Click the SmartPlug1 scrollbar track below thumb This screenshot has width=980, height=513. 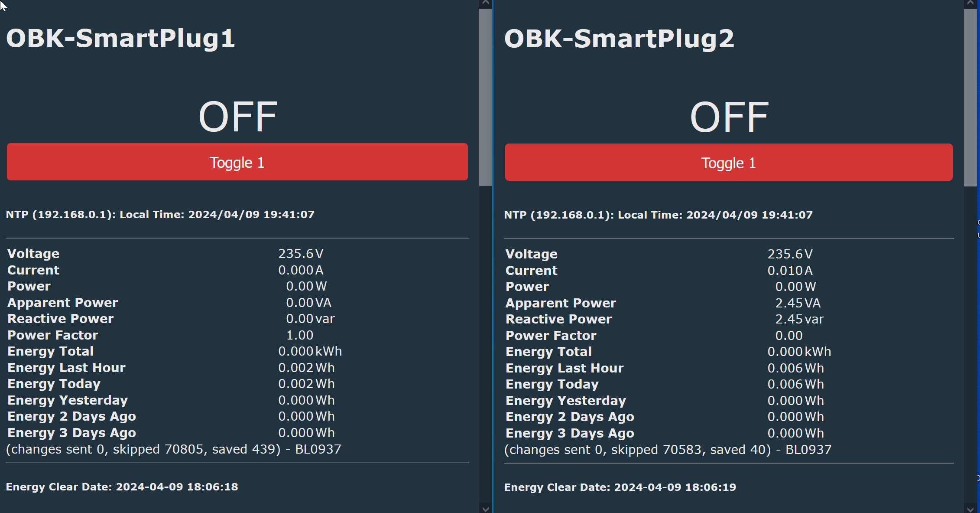(486, 345)
